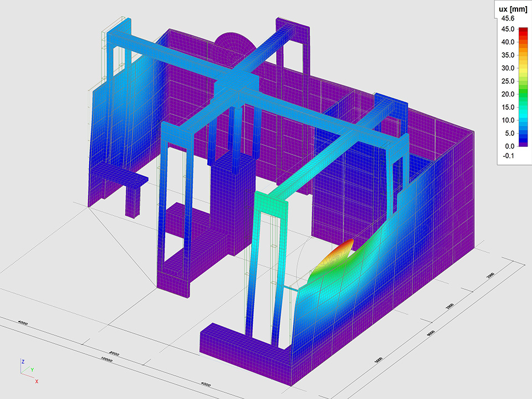Select the dark red band at legend top

(x=523, y=32)
